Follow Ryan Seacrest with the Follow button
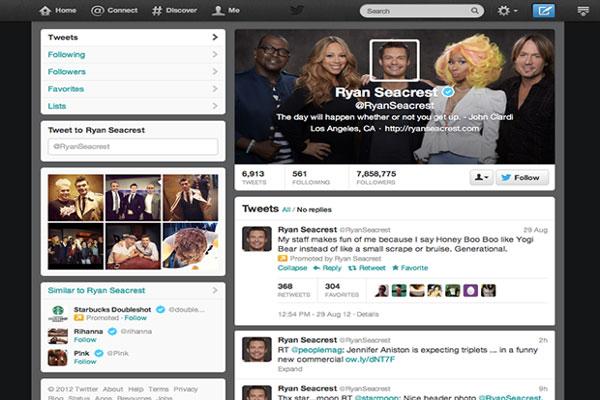This screenshot has height=400, width=600. [519, 177]
